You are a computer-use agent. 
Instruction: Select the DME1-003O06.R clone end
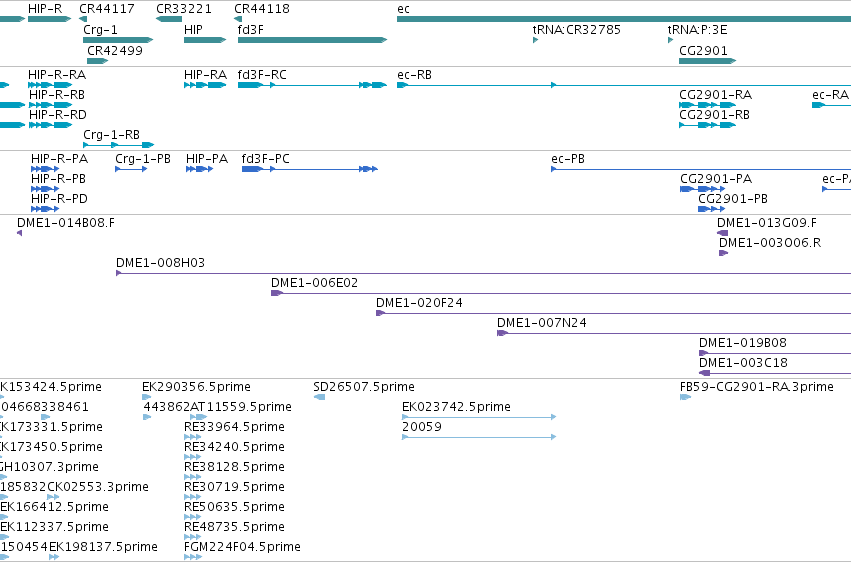[x=723, y=253]
